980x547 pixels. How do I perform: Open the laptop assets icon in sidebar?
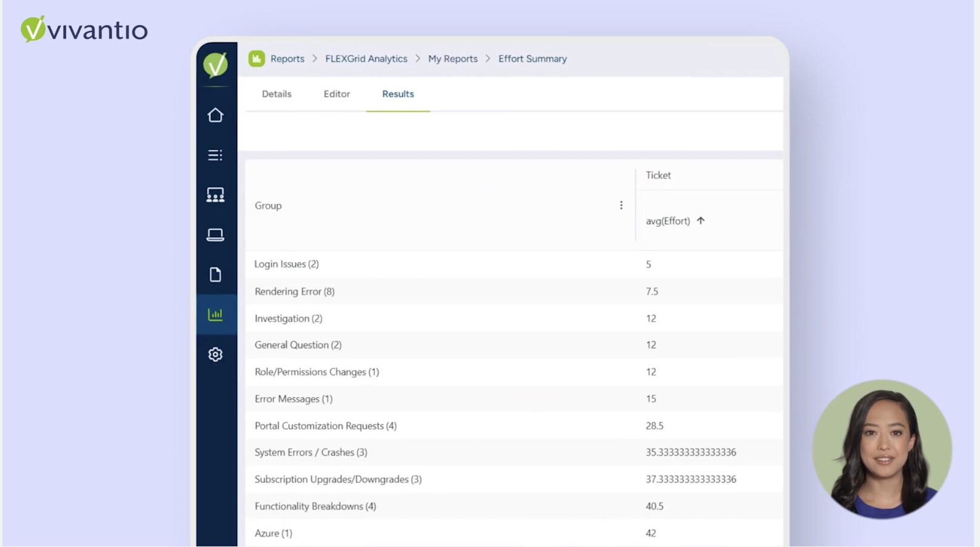(215, 235)
